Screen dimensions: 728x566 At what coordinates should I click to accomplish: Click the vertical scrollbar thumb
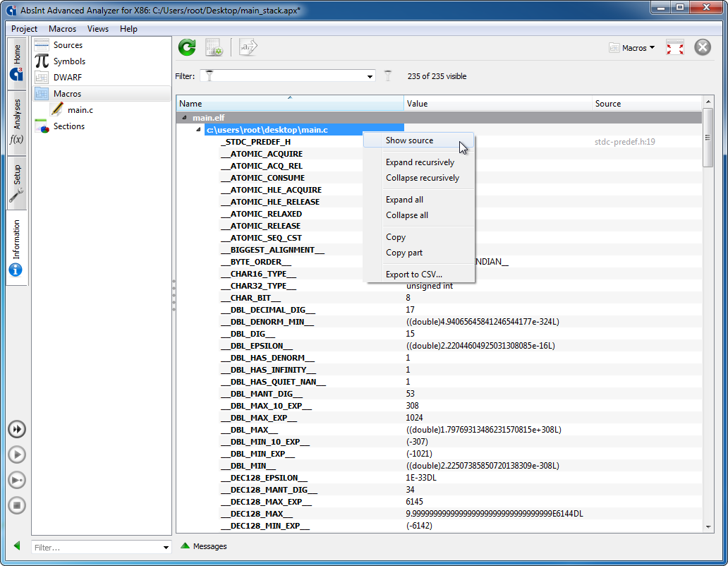pyautogui.click(x=708, y=138)
